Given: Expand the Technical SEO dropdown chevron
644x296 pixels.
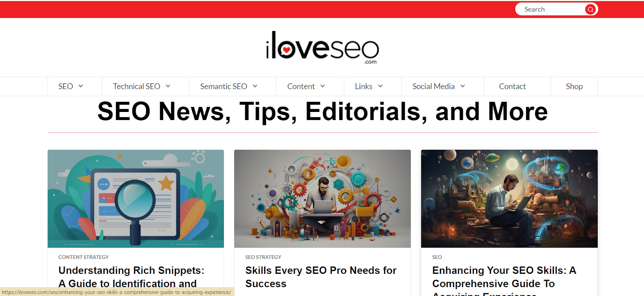Looking at the screenshot, I should point(168,86).
